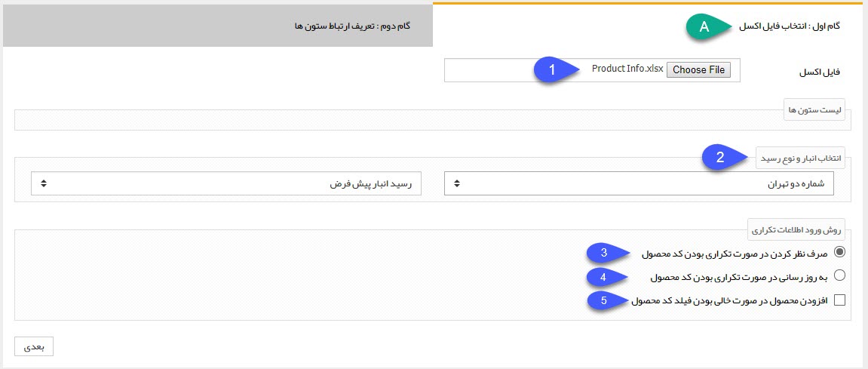The image size is (868, 369).
Task: Click the 'Product Info.xlsx' file name field
Action: [627, 69]
